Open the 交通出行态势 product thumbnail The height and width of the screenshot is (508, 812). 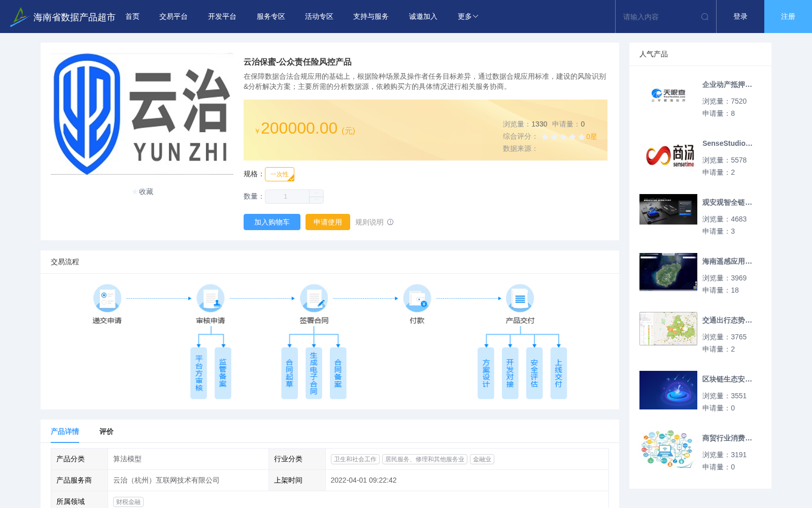(668, 329)
